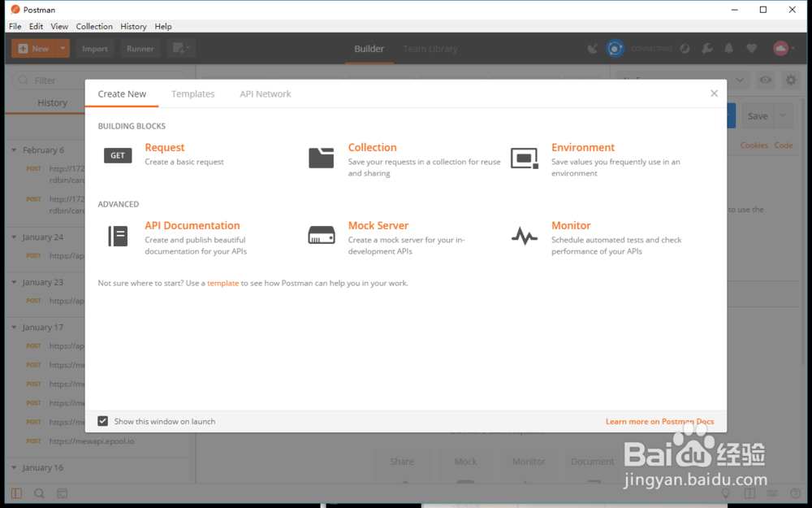Click the New button
Viewport: 812px width, 508px height.
tap(33, 49)
